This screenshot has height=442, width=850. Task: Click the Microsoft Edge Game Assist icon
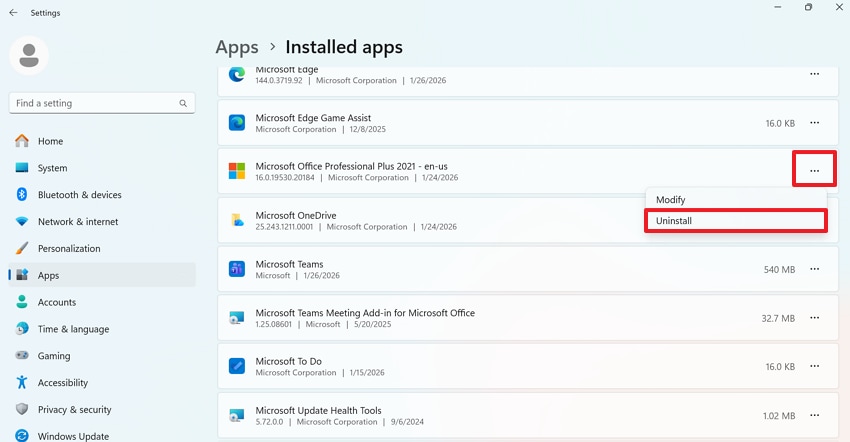tap(237, 123)
